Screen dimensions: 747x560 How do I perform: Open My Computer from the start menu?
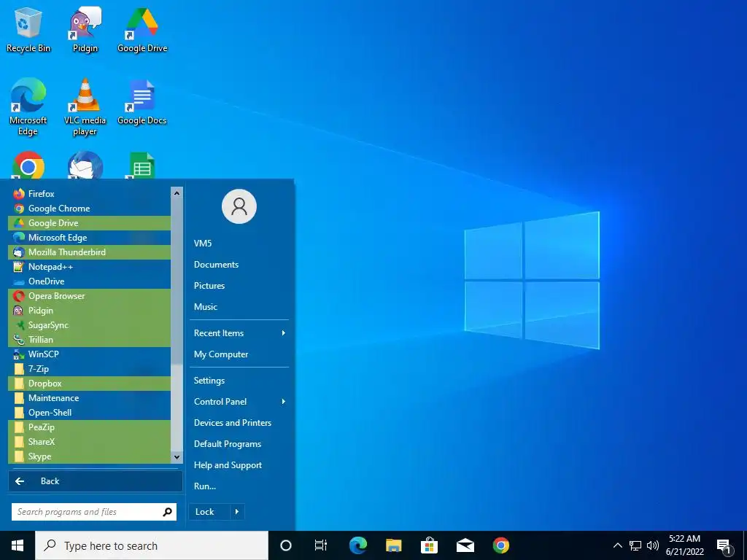pyautogui.click(x=239, y=354)
